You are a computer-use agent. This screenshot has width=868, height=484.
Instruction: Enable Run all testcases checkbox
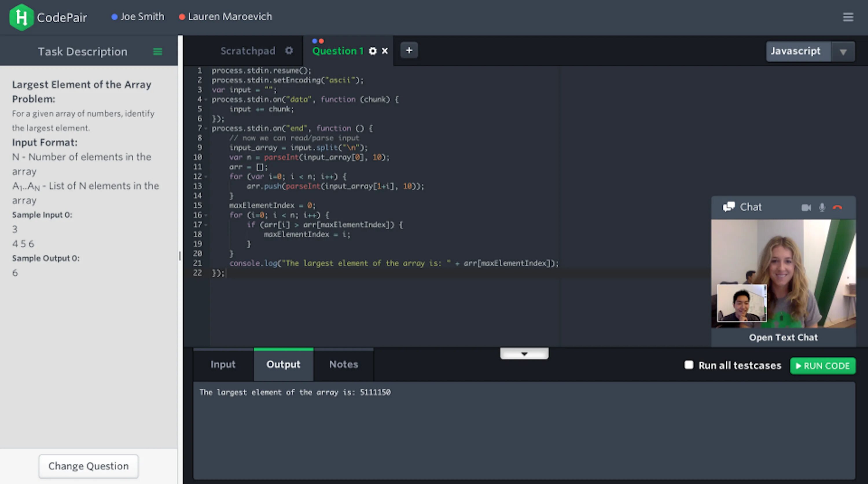pyautogui.click(x=689, y=365)
